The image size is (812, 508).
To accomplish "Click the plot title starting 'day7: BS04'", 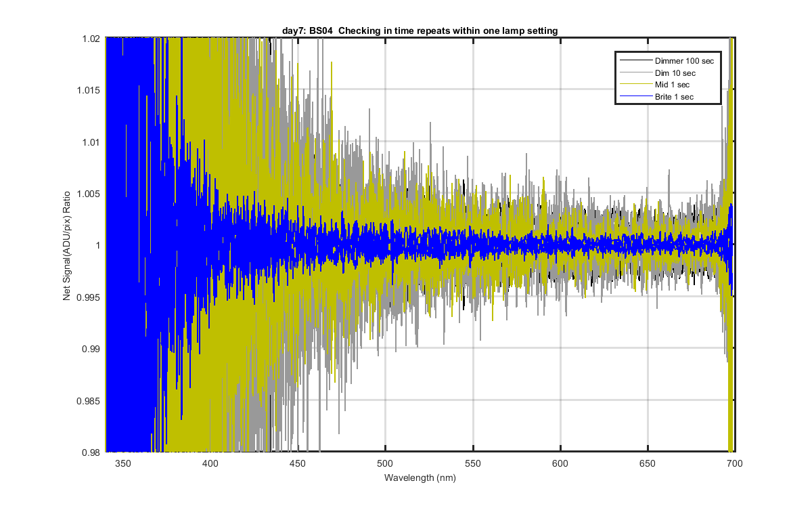I will 420,30.
